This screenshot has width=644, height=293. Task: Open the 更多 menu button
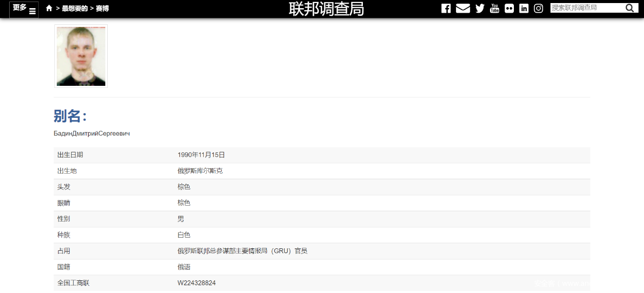point(24,9)
